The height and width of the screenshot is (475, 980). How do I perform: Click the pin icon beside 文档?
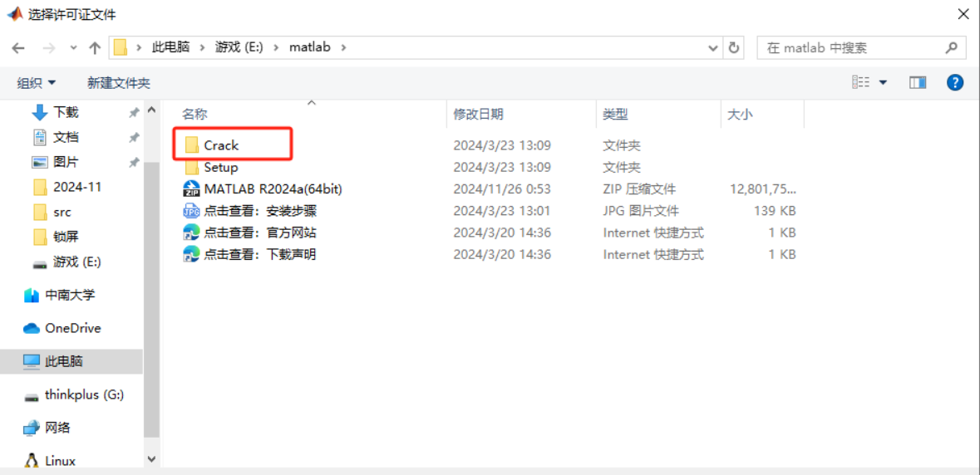tap(133, 138)
